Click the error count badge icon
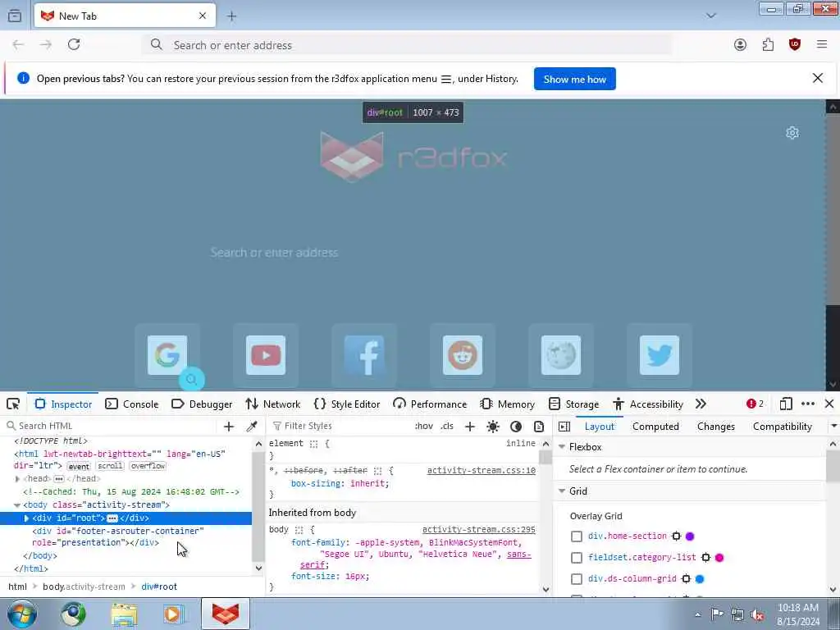Image resolution: width=840 pixels, height=630 pixels. (755, 404)
